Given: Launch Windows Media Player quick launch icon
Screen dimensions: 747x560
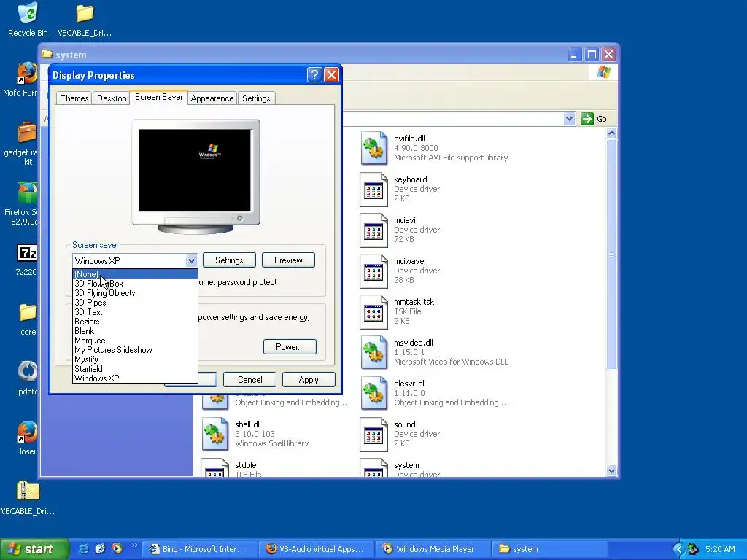Looking at the screenshot, I should (x=117, y=549).
